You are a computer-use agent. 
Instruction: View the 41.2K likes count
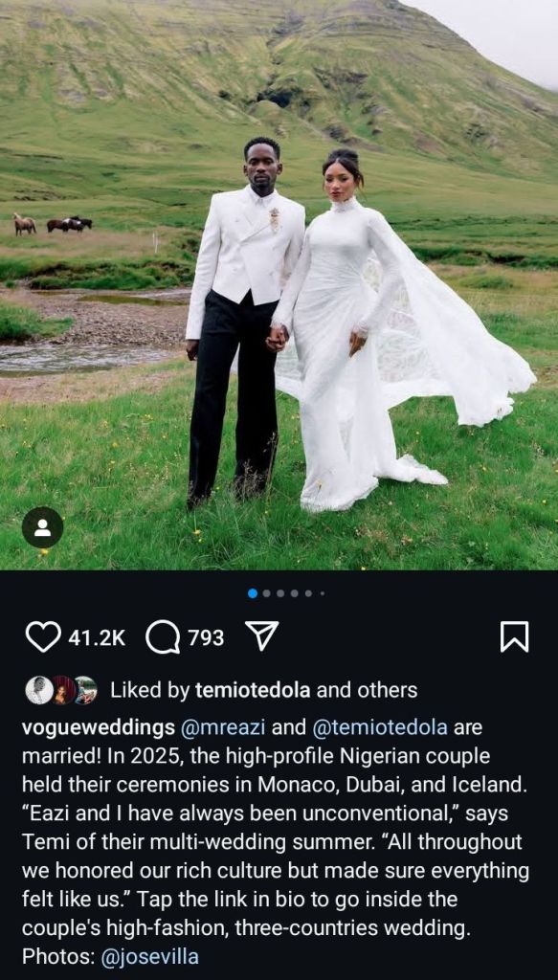click(x=97, y=637)
